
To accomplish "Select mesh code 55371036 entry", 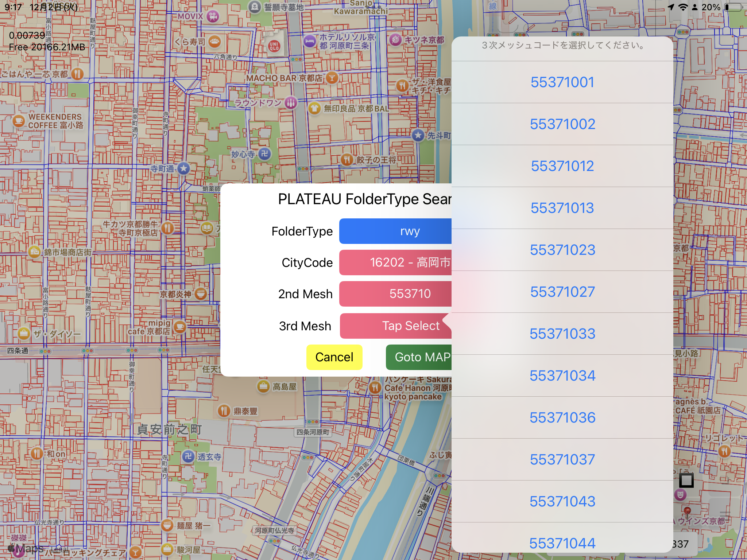I will (562, 418).
